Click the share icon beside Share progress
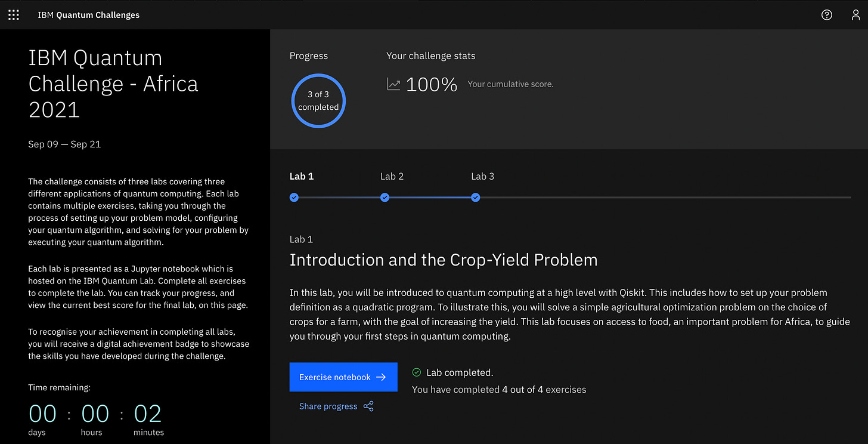The image size is (868, 444). coord(368,406)
